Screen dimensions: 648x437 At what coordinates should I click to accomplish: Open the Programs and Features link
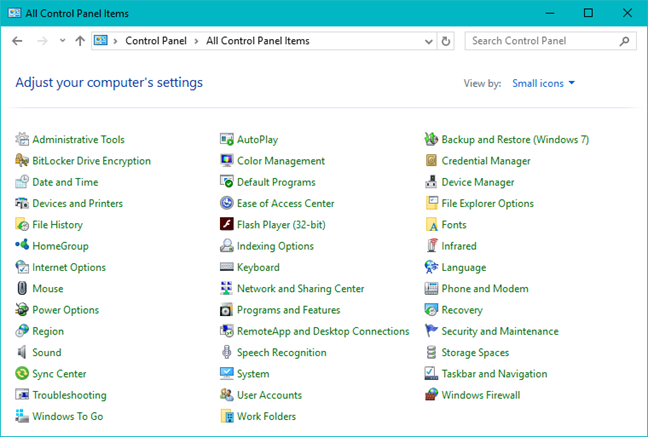pos(288,310)
